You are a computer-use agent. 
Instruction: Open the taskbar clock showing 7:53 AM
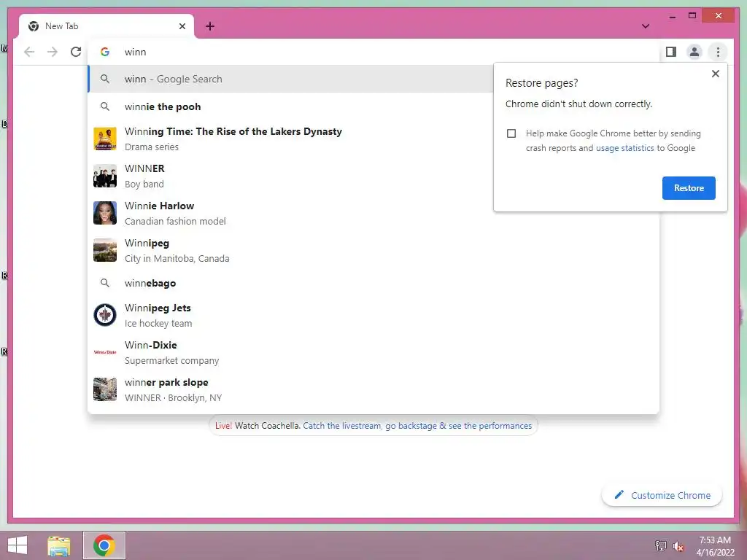pyautogui.click(x=715, y=545)
